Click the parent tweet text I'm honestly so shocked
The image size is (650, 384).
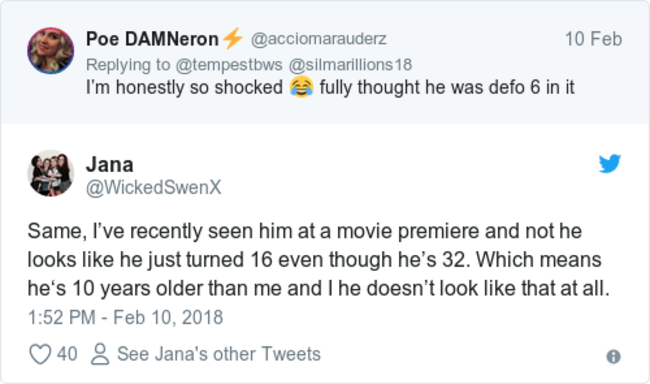[x=330, y=87]
